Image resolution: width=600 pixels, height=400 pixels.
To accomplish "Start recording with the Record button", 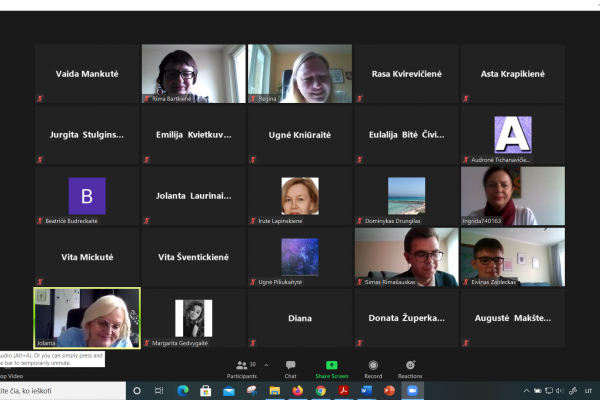I will click(x=373, y=369).
